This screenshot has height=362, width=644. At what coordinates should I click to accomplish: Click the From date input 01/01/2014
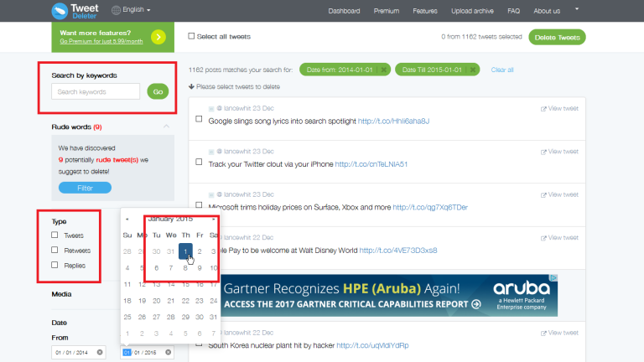tap(79, 352)
